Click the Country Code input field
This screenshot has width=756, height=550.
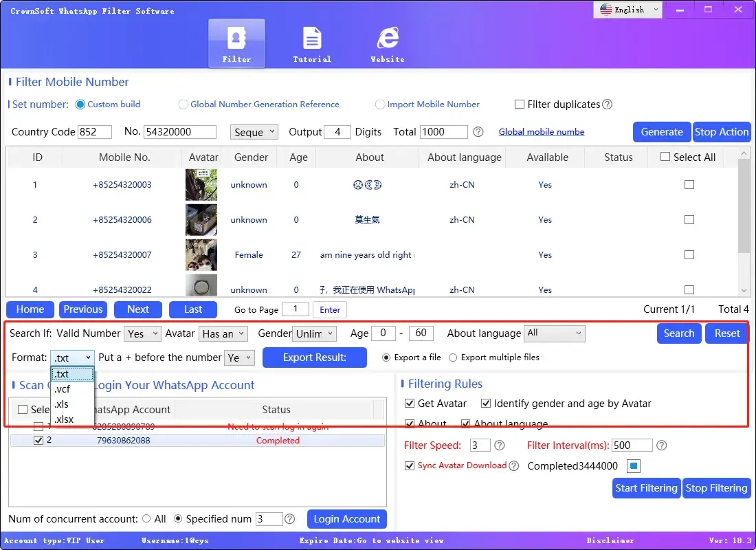pyautogui.click(x=97, y=132)
